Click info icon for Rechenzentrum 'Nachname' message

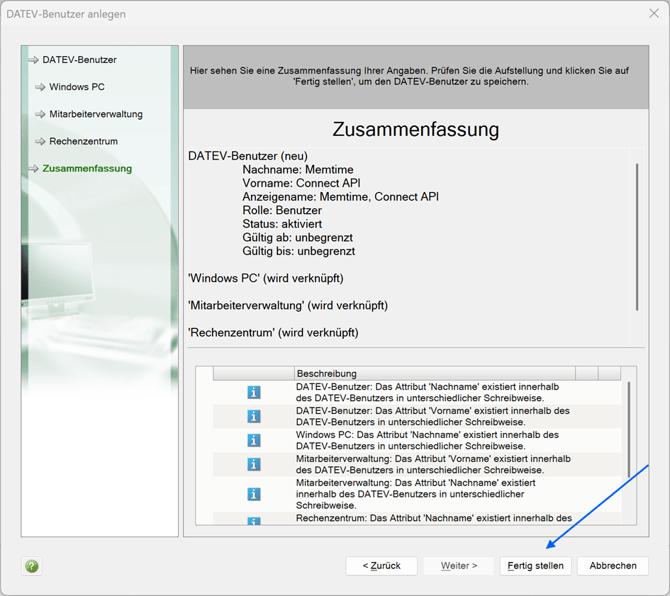[254, 520]
